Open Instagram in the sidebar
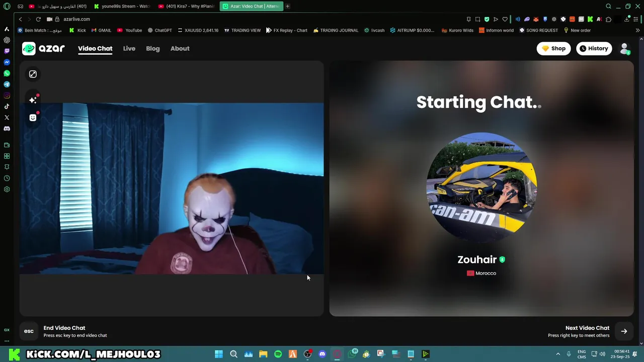 (7, 96)
